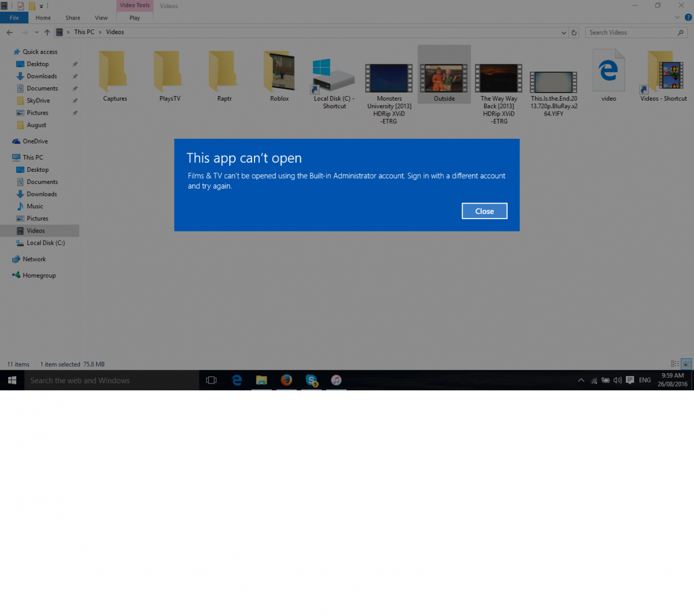Select Homegroup in navigation pane
The width and height of the screenshot is (694, 616).
pyautogui.click(x=39, y=275)
